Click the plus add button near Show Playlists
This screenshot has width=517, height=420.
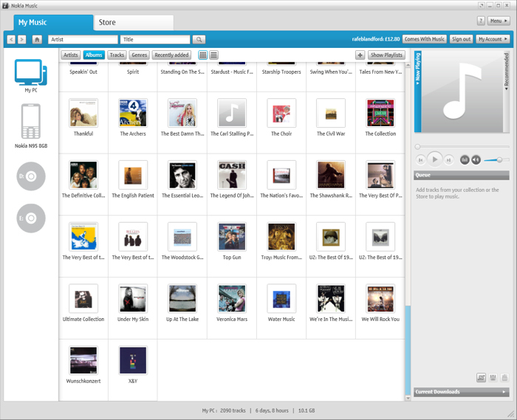360,55
